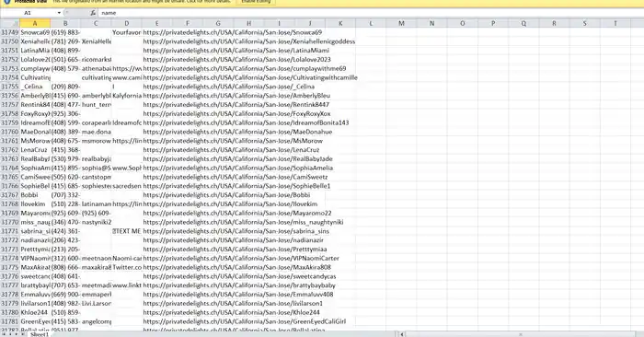This screenshot has height=337, width=644.
Task: Click cell containing "Kalyfornia" in column D
Action: [x=127, y=96]
